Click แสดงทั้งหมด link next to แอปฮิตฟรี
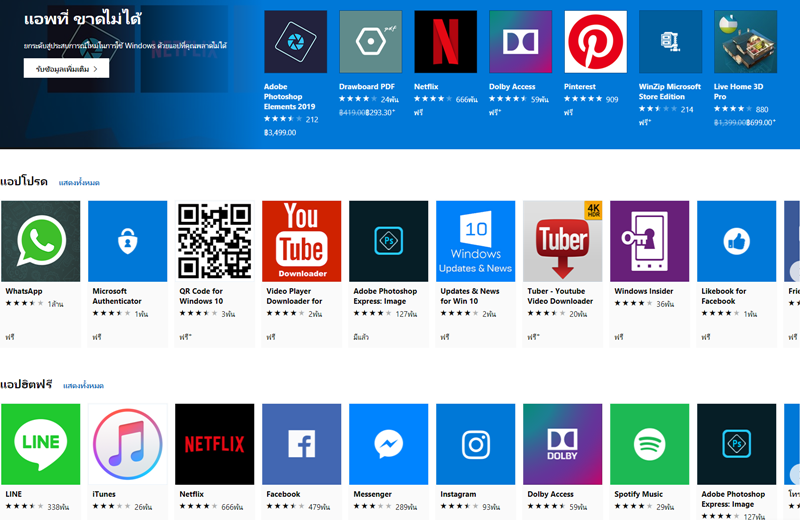This screenshot has height=520, width=800. click(x=83, y=386)
